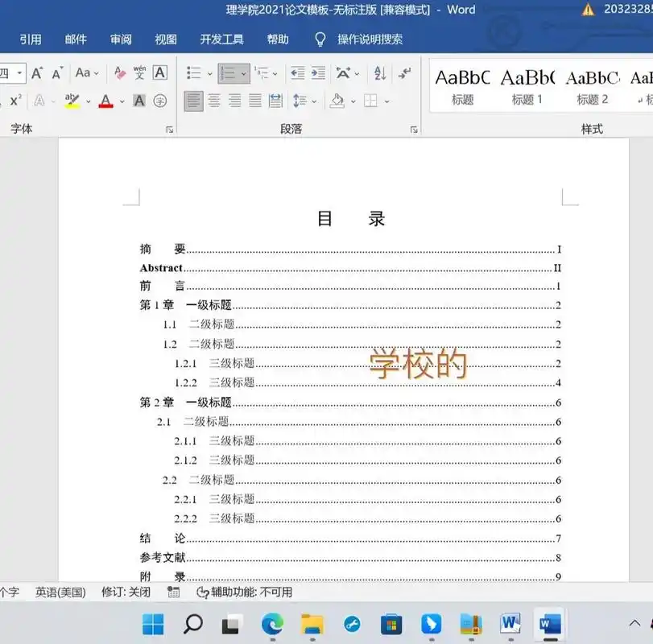This screenshot has height=644, width=653.
Task: Click the Clear All Formatting icon
Action: [x=118, y=73]
